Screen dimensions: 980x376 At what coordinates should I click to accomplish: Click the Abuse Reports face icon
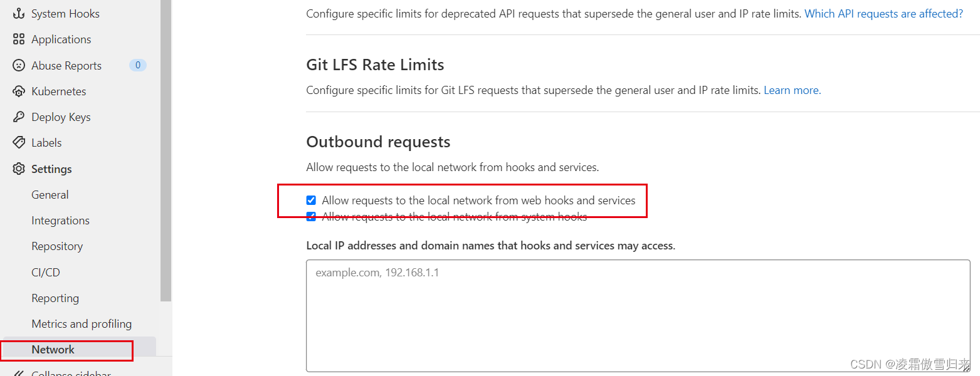point(19,65)
